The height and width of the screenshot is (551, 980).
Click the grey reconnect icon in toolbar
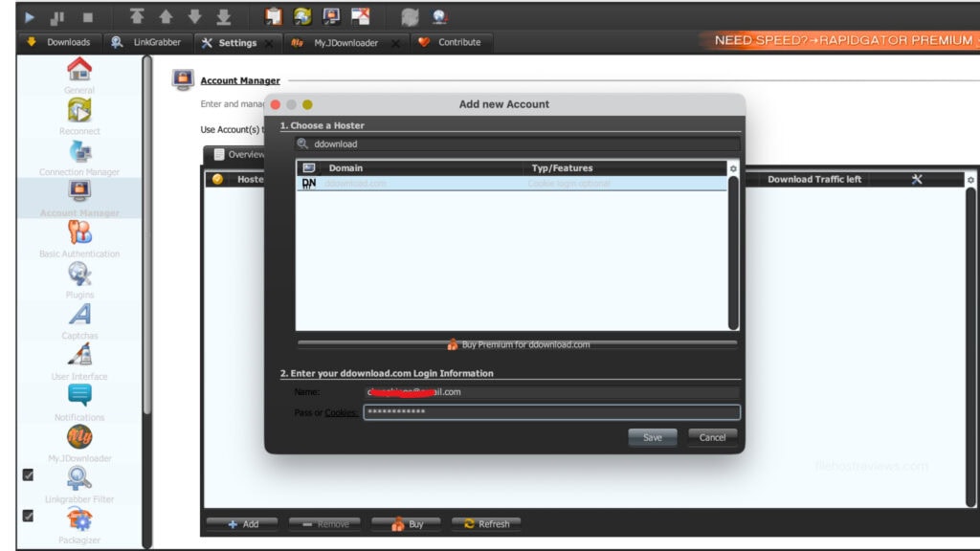coord(410,17)
